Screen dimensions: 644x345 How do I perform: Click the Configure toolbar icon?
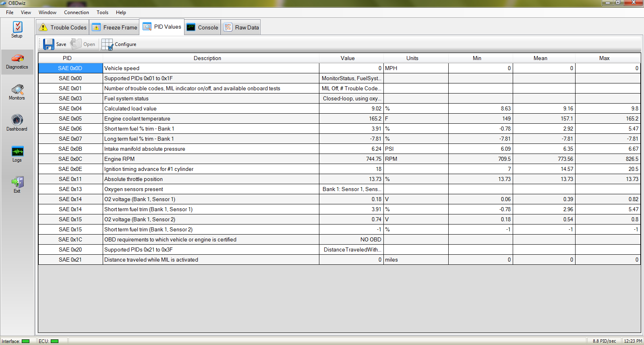[107, 44]
